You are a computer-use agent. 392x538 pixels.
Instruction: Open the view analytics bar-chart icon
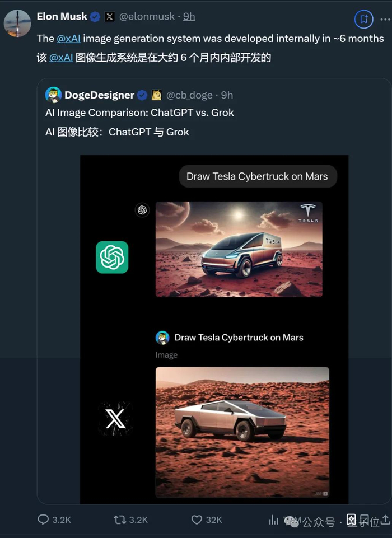274,520
